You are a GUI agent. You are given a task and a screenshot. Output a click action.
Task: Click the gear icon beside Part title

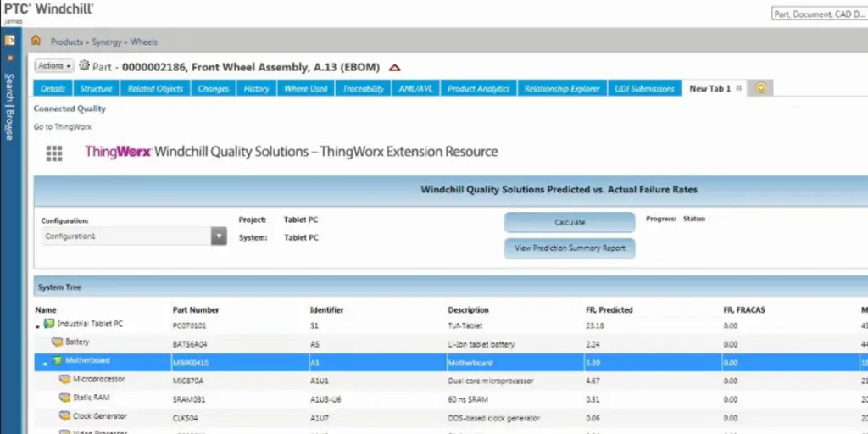point(84,65)
